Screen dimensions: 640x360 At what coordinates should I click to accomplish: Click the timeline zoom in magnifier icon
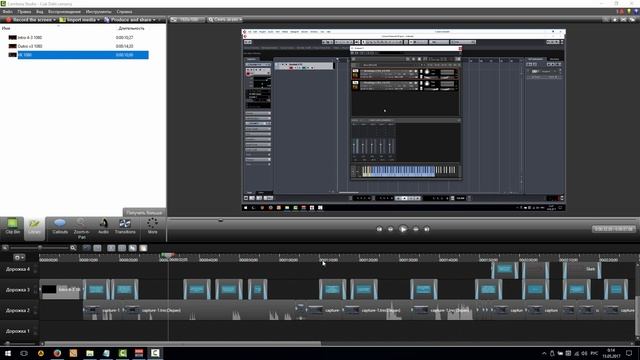pos(73,248)
